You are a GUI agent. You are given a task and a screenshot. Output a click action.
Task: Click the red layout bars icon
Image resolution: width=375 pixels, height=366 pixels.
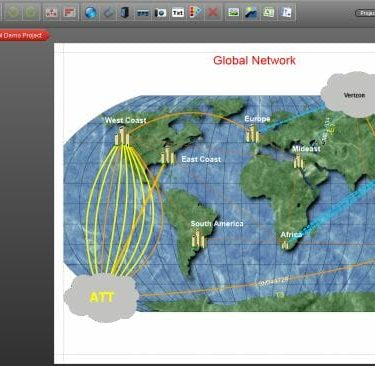point(69,13)
